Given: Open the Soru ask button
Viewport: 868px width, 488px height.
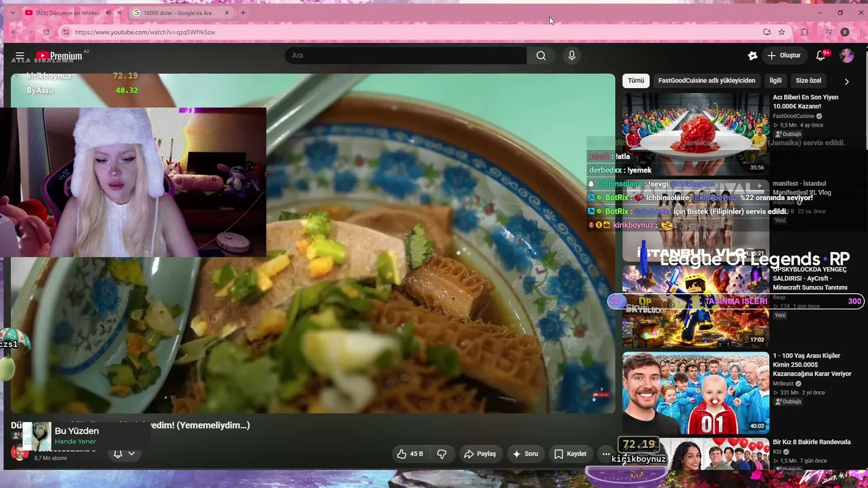Looking at the screenshot, I should tap(526, 453).
